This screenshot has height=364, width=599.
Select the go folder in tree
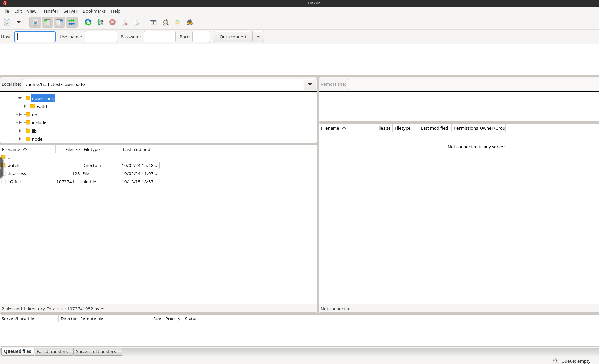[35, 115]
